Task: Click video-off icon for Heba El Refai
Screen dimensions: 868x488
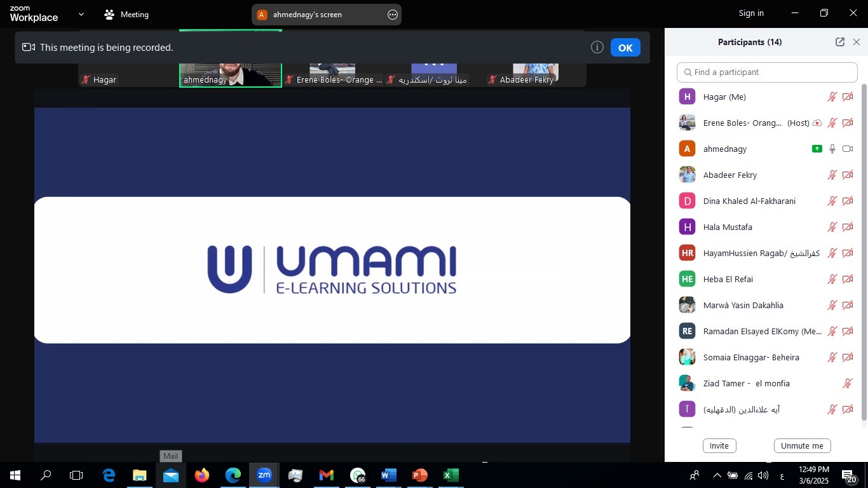Action: (848, 280)
